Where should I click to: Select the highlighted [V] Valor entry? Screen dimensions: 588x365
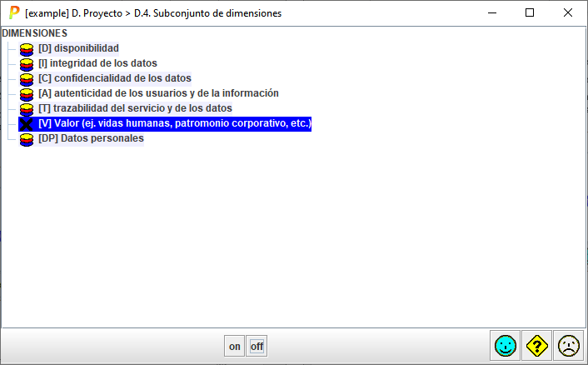(174, 123)
